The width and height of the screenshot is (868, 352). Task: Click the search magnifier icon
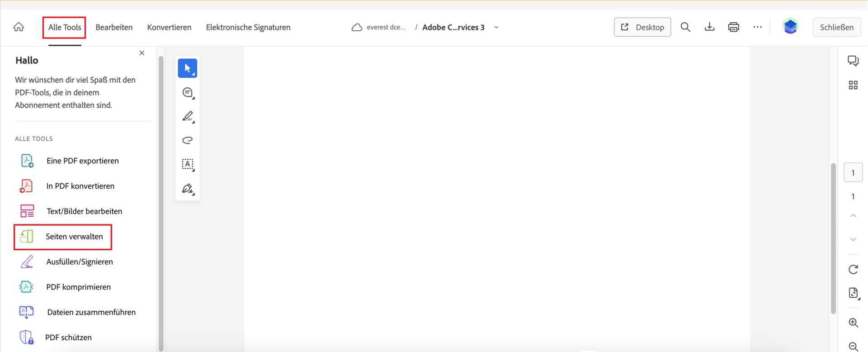pyautogui.click(x=685, y=27)
